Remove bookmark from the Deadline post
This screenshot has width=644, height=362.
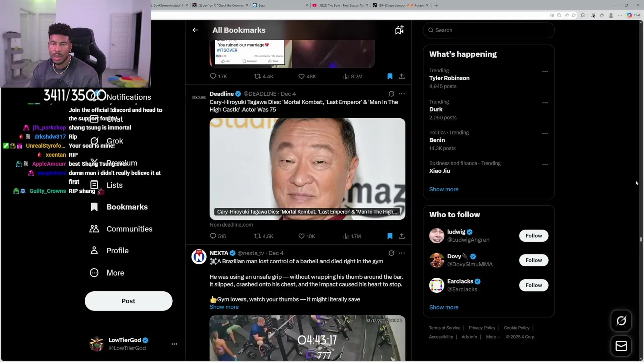click(390, 236)
